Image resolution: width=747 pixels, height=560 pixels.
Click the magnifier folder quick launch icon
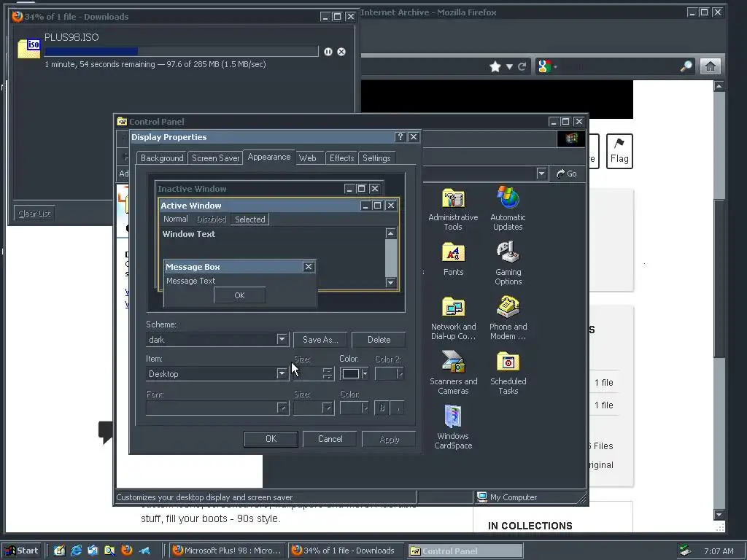coord(109,551)
